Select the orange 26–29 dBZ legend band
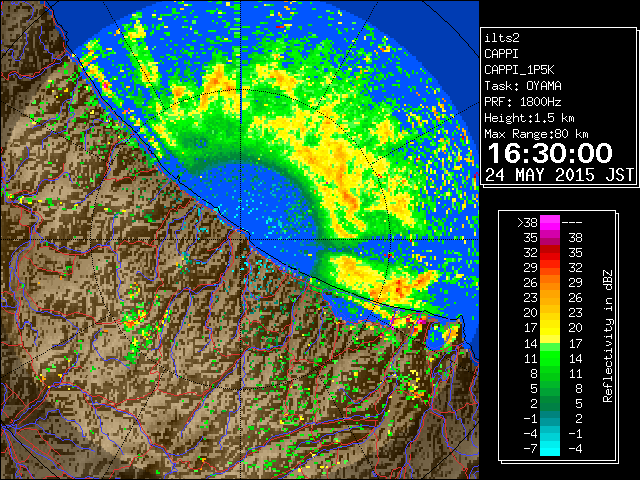Screen dimensions: 640x480 click(550, 282)
